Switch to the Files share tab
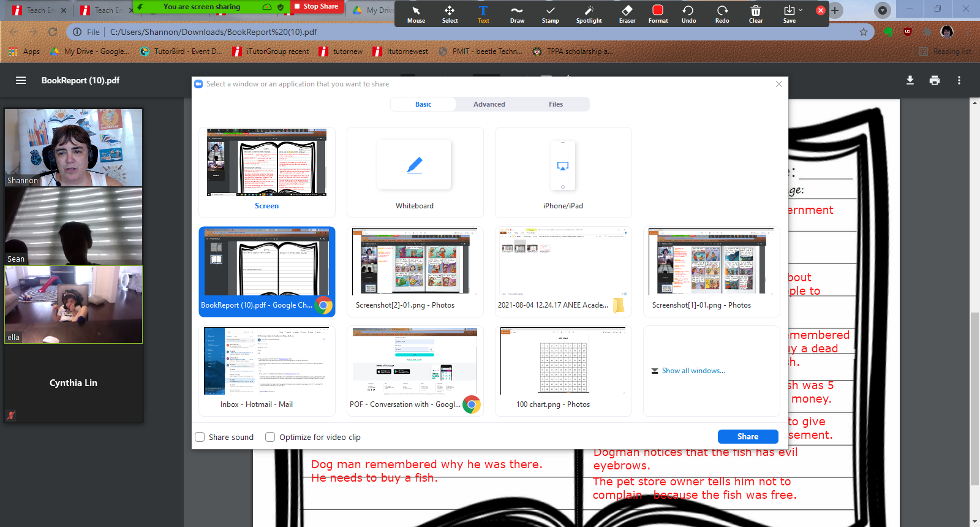The image size is (980, 527). pos(556,104)
